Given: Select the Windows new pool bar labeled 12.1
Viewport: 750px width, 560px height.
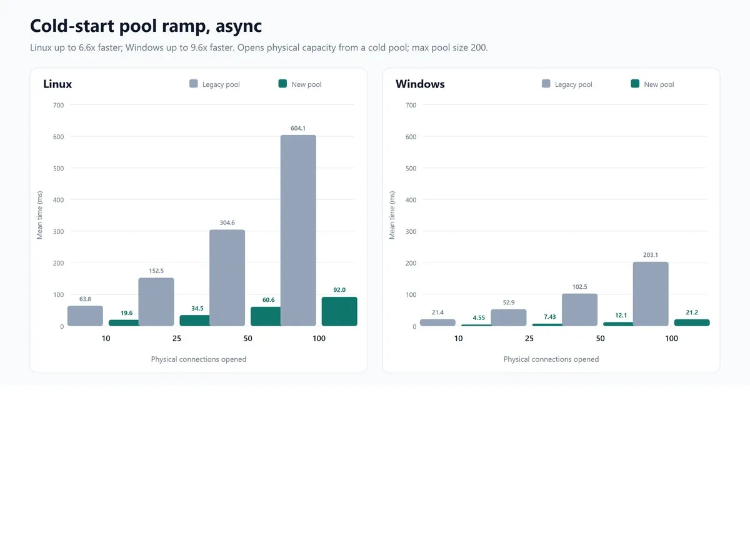Looking at the screenshot, I should 618,324.
